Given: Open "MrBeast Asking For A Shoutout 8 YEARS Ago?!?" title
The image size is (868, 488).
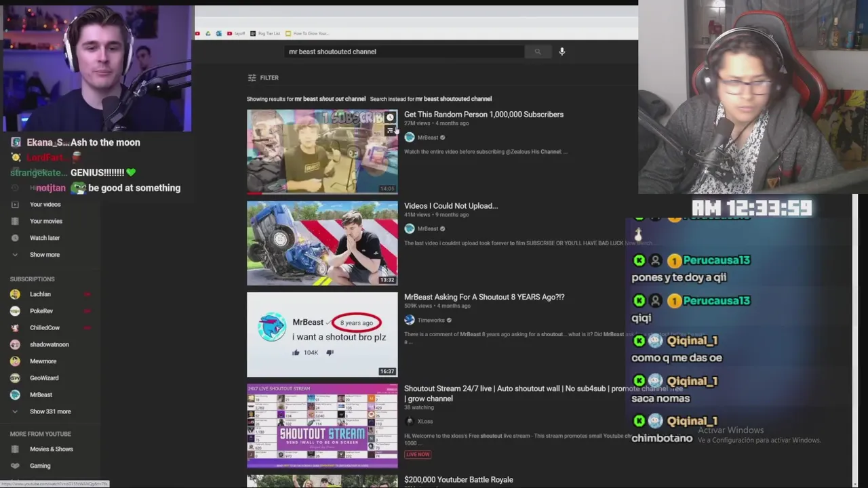Looking at the screenshot, I should 484,297.
